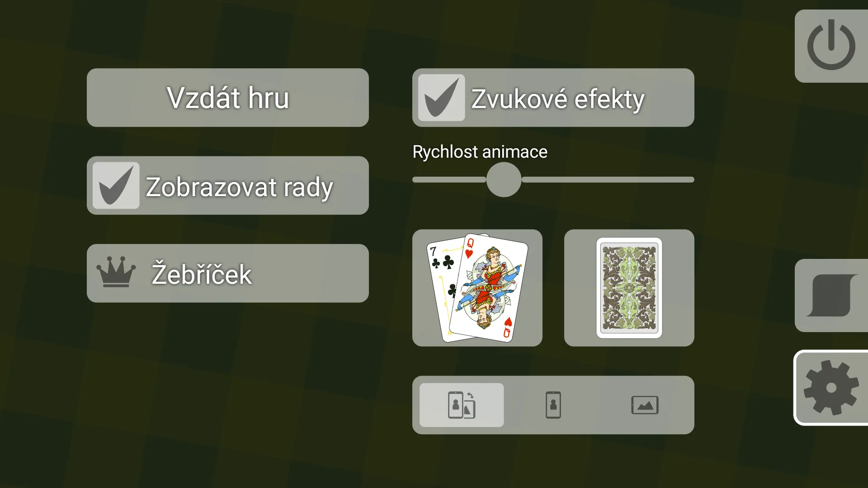Select decorative card back design
The image size is (868, 488).
click(x=628, y=288)
